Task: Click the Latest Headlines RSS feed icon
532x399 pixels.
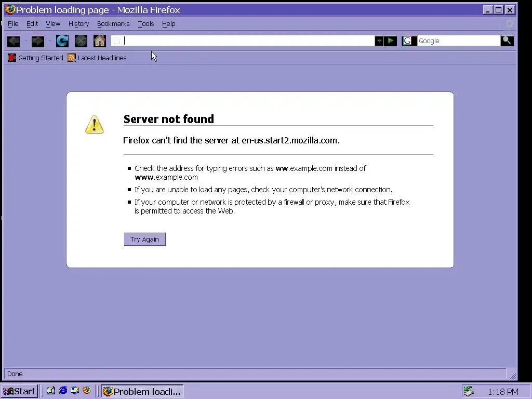Action: (71, 58)
